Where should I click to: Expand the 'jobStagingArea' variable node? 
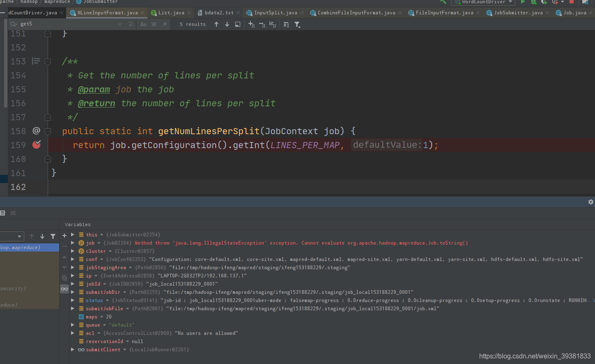tap(73, 268)
